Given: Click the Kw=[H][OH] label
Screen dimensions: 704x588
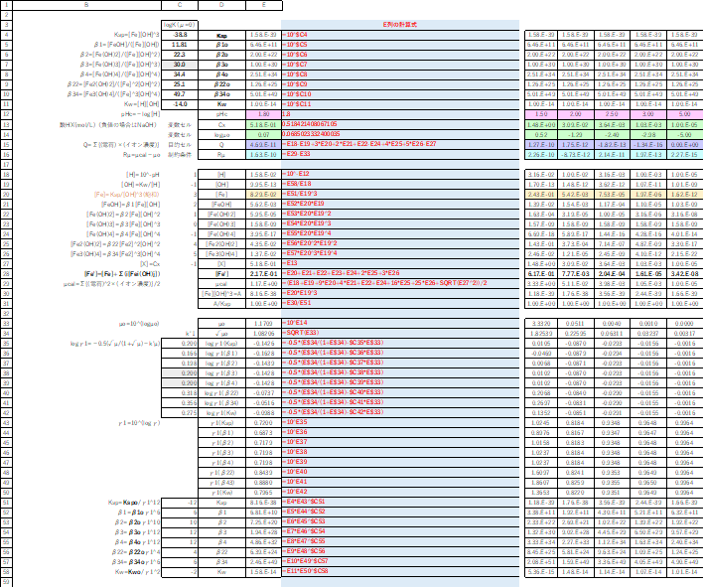Looking at the screenshot, I should tap(142, 104).
